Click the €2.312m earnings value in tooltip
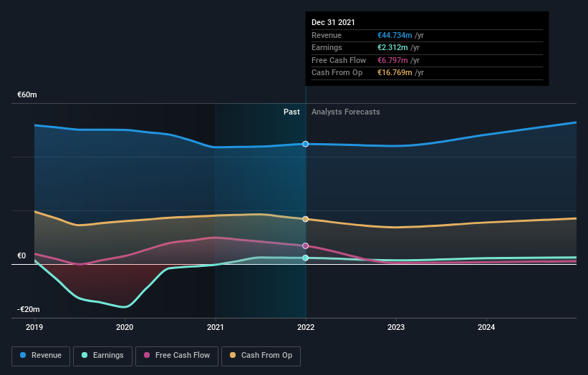This screenshot has height=375, width=588. pyautogui.click(x=392, y=47)
